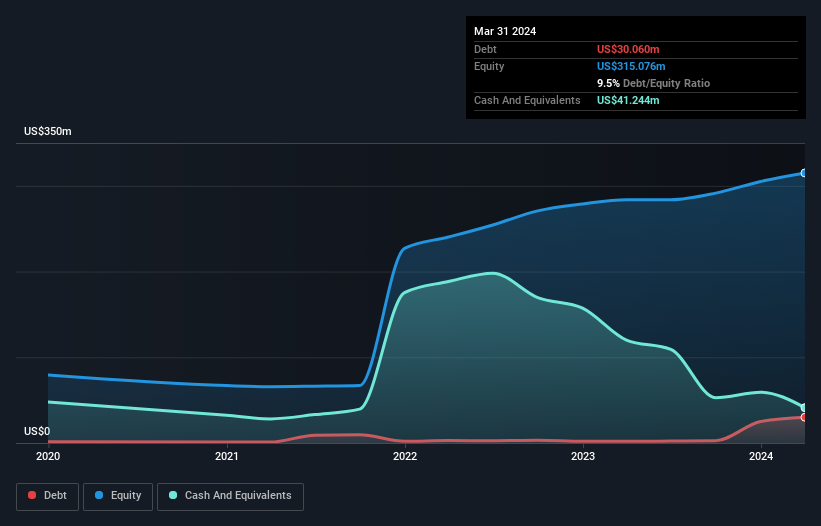821x526 pixels.
Task: Click the 2023 x-axis label
Action: click(583, 456)
